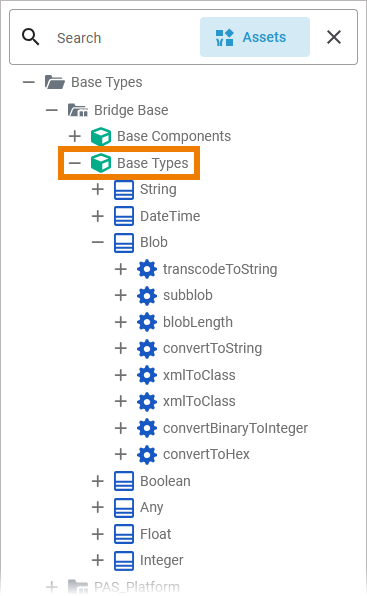Image resolution: width=367 pixels, height=596 pixels.
Task: Expand the Integer class node
Action: [98, 560]
